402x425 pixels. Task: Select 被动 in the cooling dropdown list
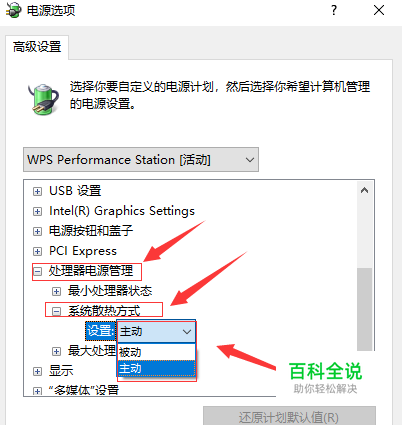pyautogui.click(x=156, y=352)
